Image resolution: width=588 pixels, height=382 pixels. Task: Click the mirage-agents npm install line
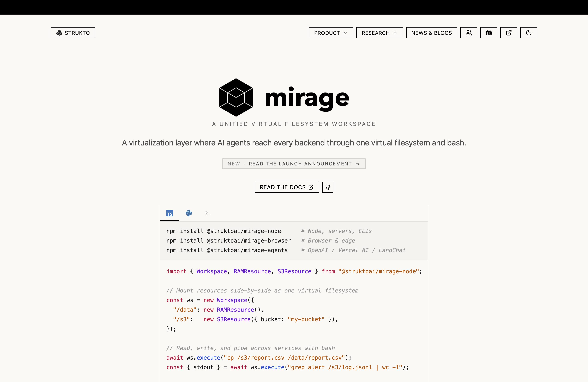coord(227,250)
